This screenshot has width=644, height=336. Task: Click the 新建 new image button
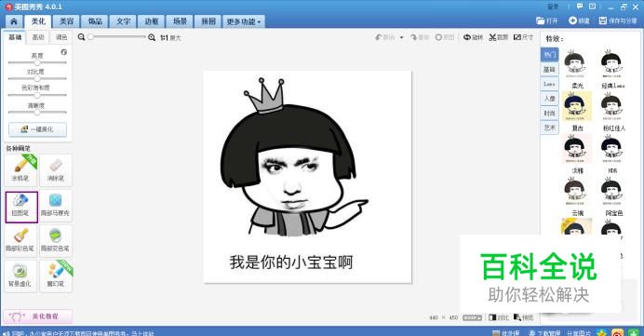pos(579,20)
